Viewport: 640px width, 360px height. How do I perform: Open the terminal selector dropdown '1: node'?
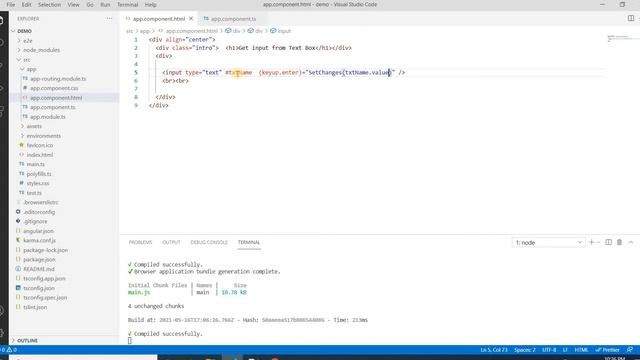tap(548, 242)
